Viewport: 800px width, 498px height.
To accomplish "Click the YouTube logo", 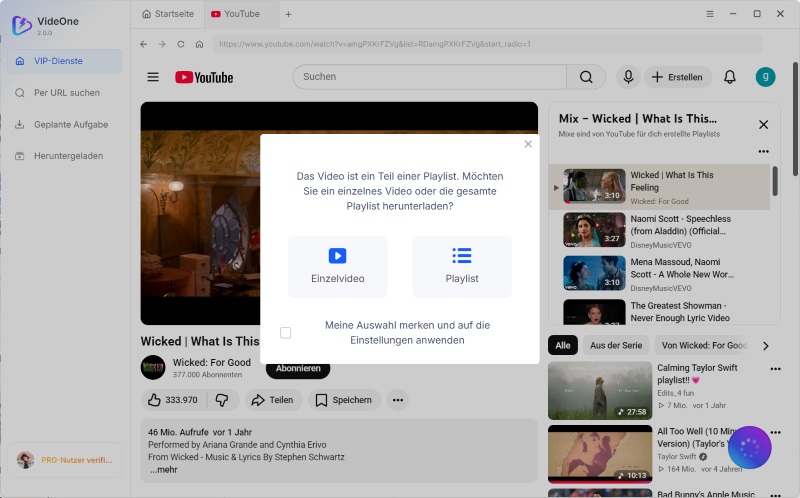I will (x=204, y=77).
